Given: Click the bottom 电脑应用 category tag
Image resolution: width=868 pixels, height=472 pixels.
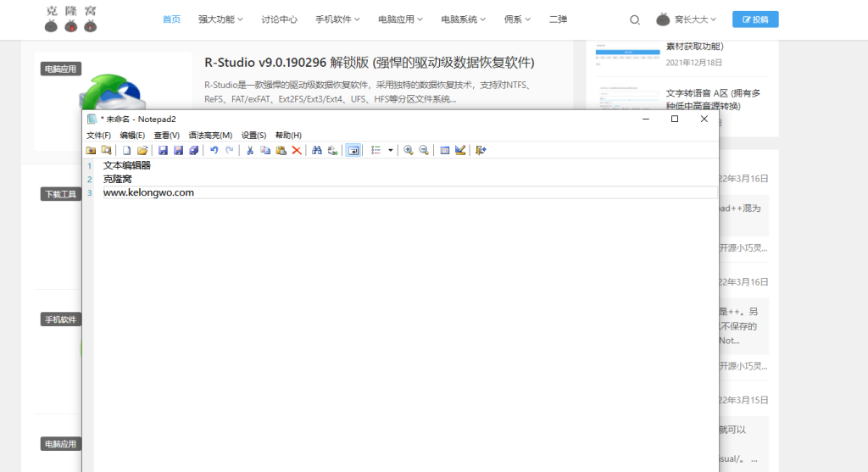Looking at the screenshot, I should click(x=61, y=444).
